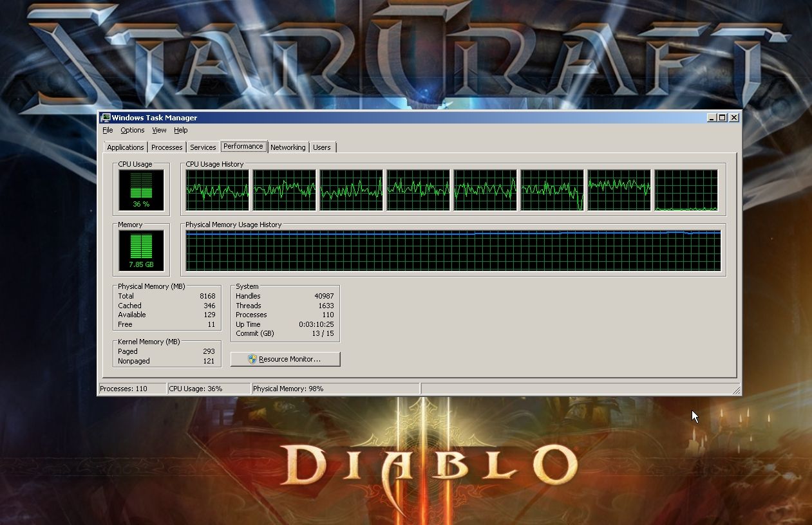The height and width of the screenshot is (525, 812).
Task: Click the "Paged" label under Kernel Memory
Action: tap(127, 351)
